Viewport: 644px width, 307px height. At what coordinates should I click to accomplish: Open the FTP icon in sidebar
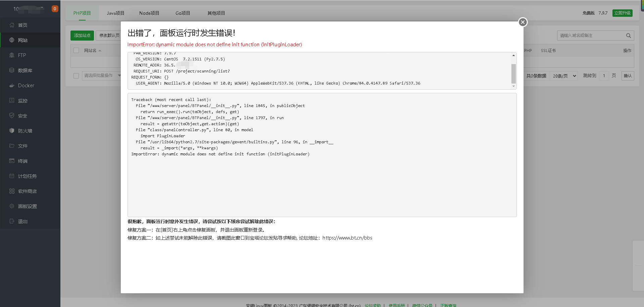tap(12, 55)
